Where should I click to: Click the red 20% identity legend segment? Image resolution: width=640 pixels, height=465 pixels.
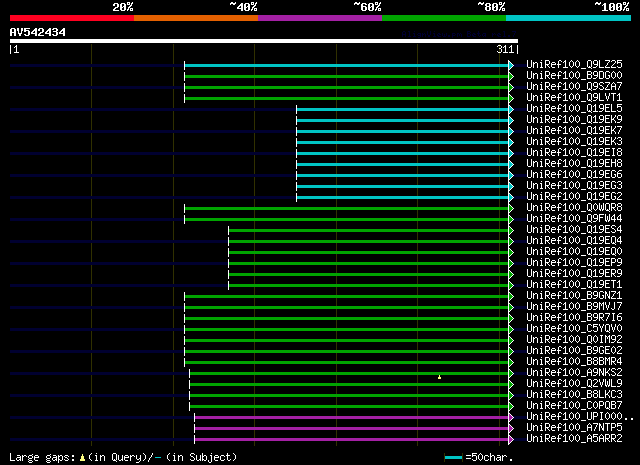coord(72,18)
